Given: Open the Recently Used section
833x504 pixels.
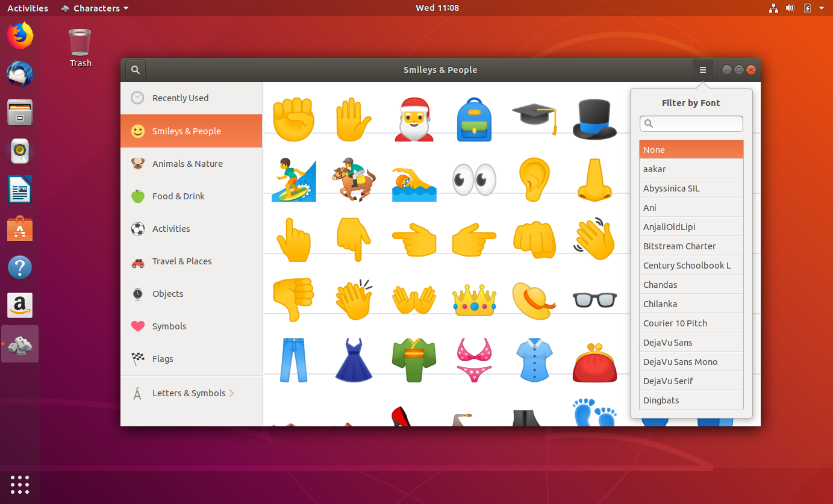Looking at the screenshot, I should point(180,98).
